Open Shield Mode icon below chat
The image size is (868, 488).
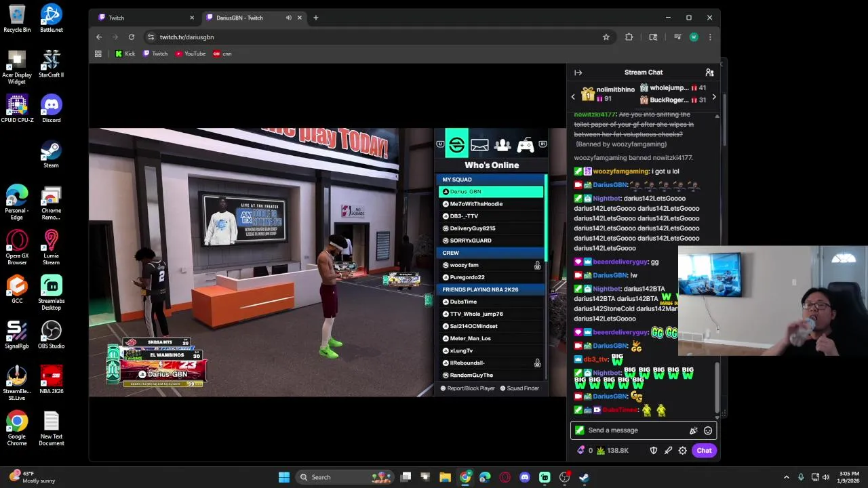[x=654, y=451]
